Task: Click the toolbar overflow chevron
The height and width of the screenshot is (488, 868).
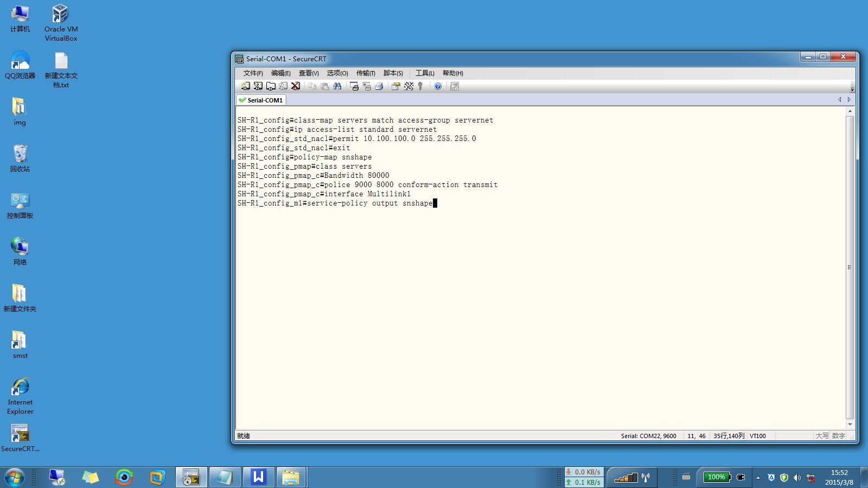Action: (852, 89)
